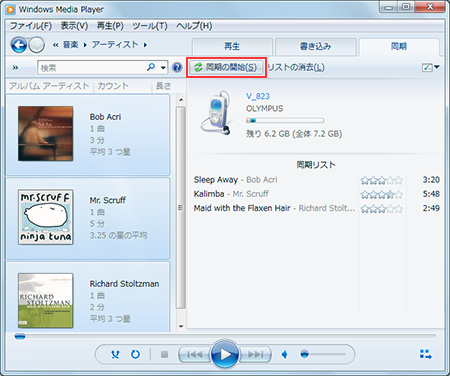
Task: Open the search options dropdown arrow
Action: 163,68
